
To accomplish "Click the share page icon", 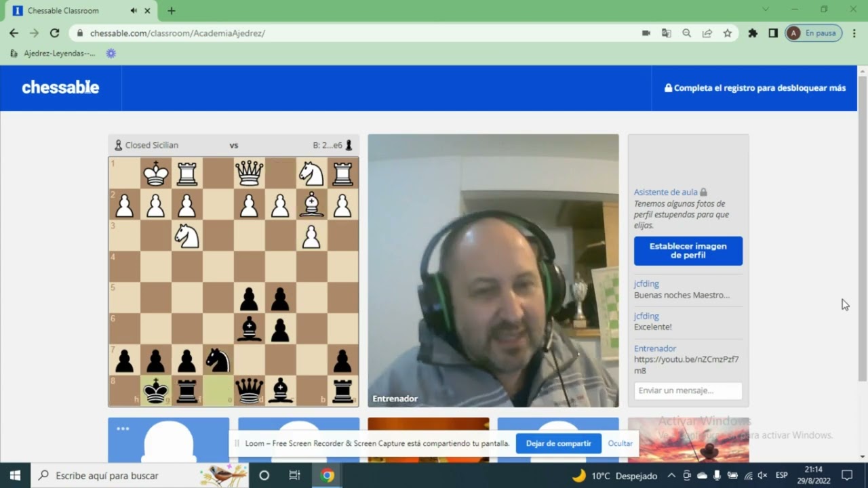I will pyautogui.click(x=707, y=33).
